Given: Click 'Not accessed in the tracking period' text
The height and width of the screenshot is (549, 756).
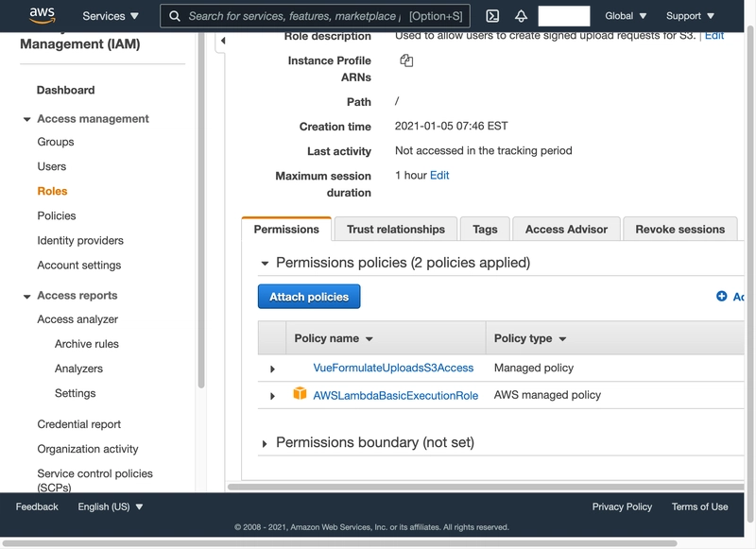Looking at the screenshot, I should pyautogui.click(x=484, y=150).
